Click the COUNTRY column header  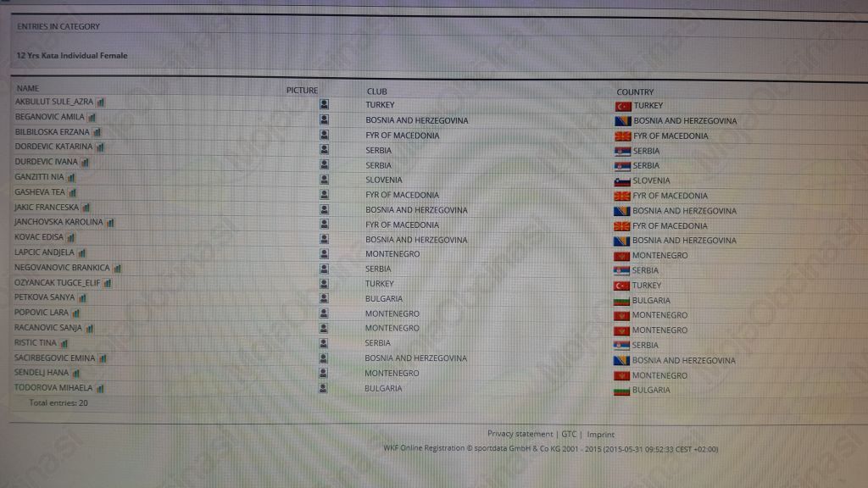[x=635, y=91]
